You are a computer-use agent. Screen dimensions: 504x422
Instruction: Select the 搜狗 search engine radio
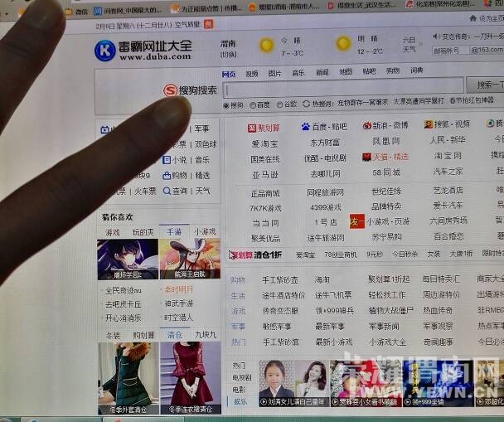(226, 105)
